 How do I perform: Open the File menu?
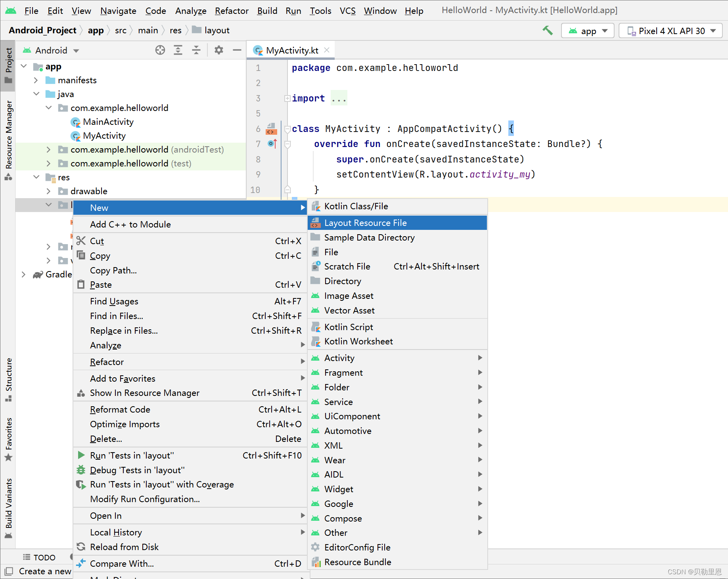pos(31,11)
